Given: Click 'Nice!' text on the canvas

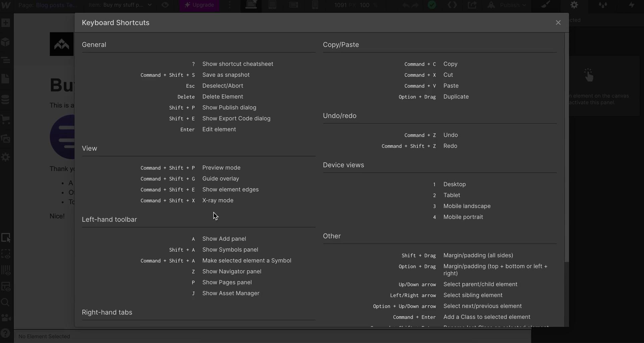Looking at the screenshot, I should tap(57, 216).
